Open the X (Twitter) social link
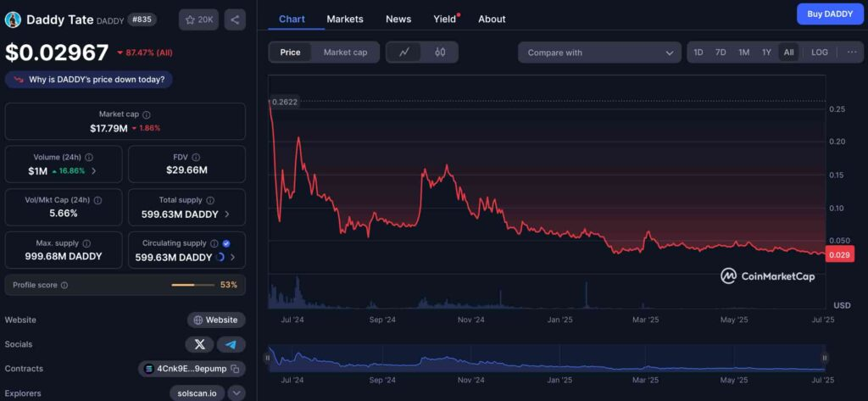This screenshot has width=868, height=401. (199, 344)
